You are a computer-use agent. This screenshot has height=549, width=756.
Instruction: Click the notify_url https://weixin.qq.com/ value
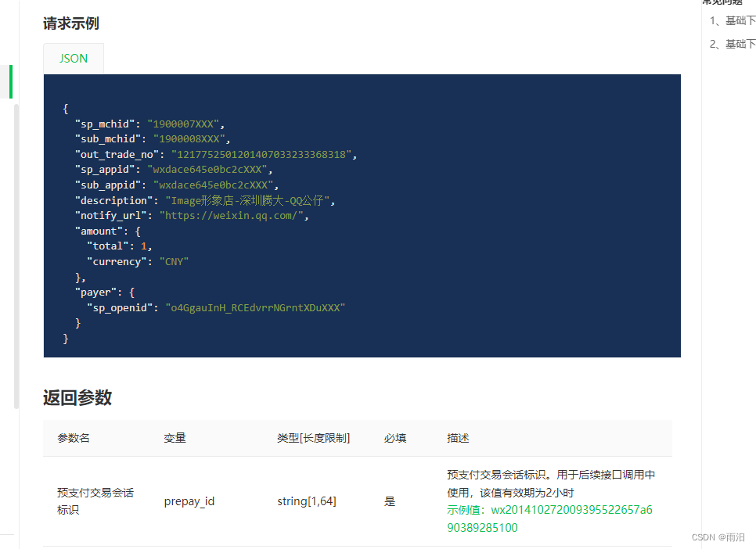click(231, 215)
